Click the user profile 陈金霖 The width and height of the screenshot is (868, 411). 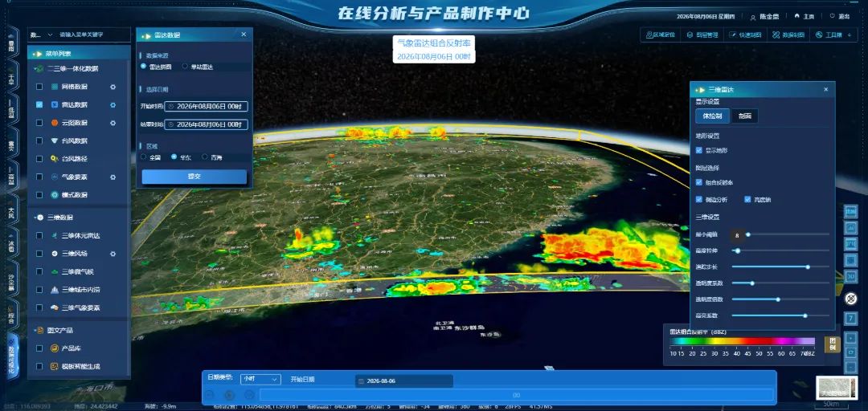[x=765, y=17]
